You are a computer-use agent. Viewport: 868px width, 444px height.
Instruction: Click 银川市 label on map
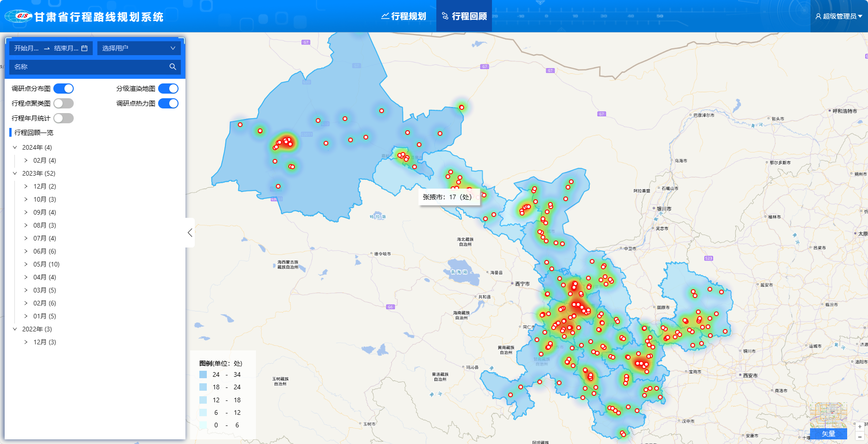(664, 209)
